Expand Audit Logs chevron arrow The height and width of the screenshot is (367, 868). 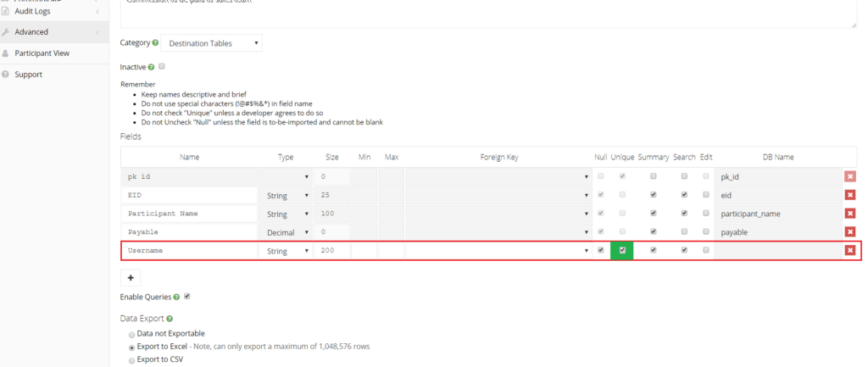point(97,12)
